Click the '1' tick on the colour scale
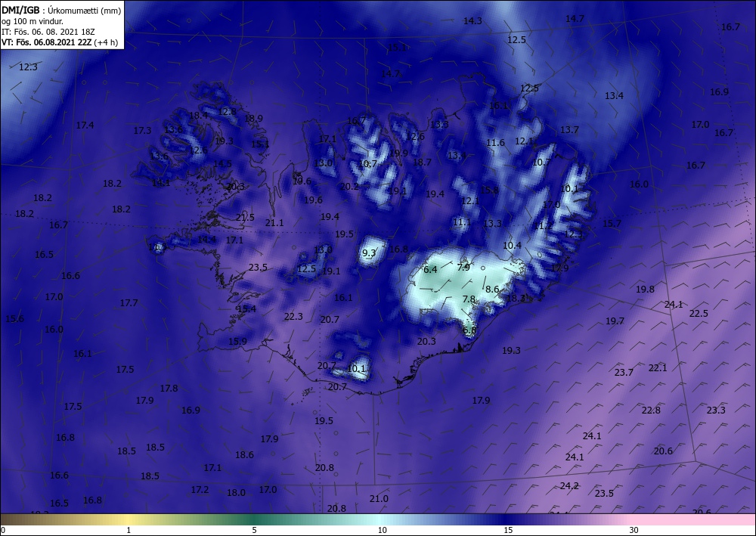Image resolution: width=756 pixels, height=536 pixels. pyautogui.click(x=129, y=530)
